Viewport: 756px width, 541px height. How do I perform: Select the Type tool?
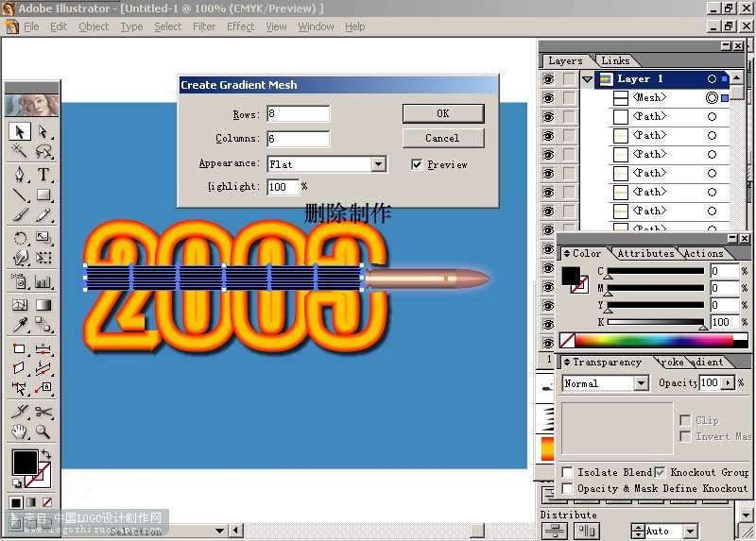43,174
